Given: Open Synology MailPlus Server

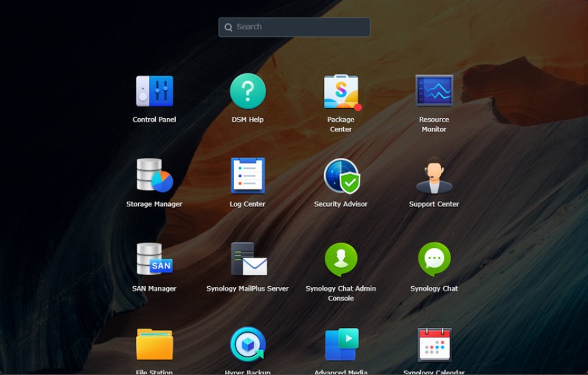Looking at the screenshot, I should 248,260.
